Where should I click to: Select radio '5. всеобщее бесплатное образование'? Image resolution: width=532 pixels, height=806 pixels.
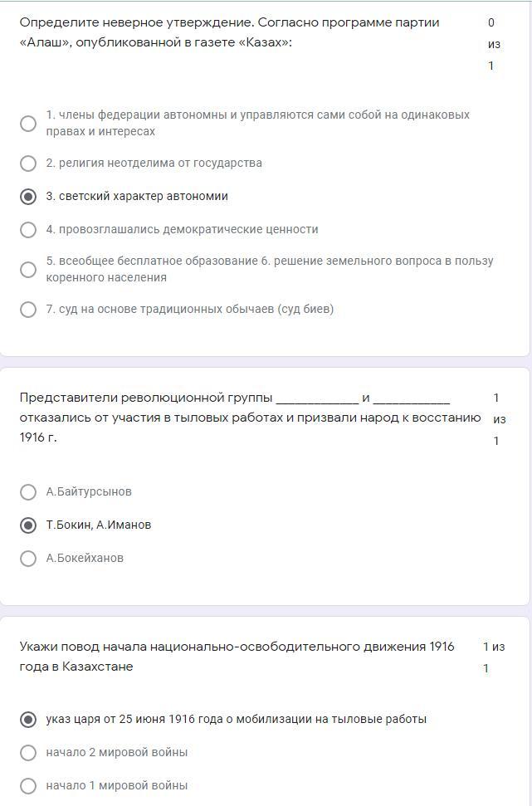point(28,270)
